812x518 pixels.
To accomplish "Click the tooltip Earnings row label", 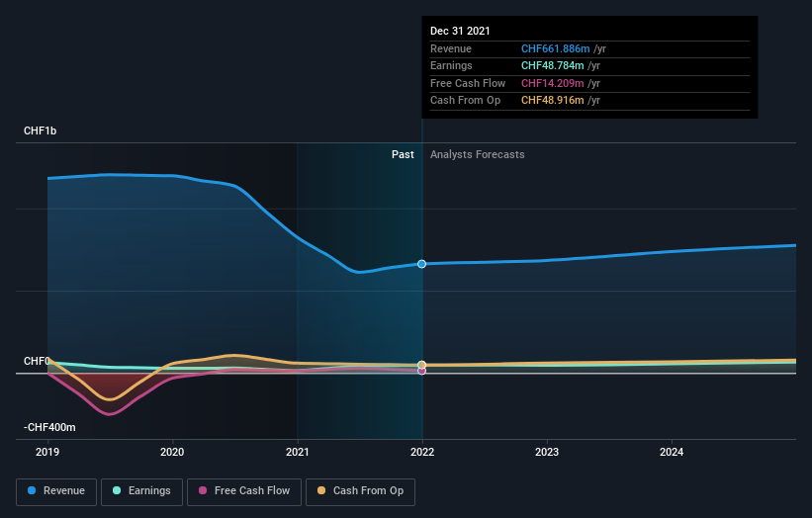I will coord(451,65).
